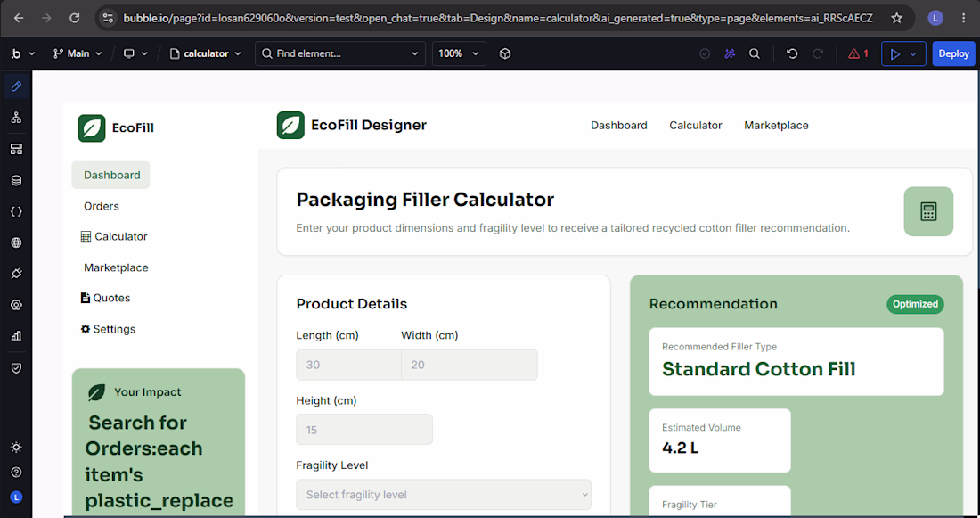Viewport: 980px width, 518px height.
Task: Open the globe tab in sidebar
Action: [x=16, y=243]
